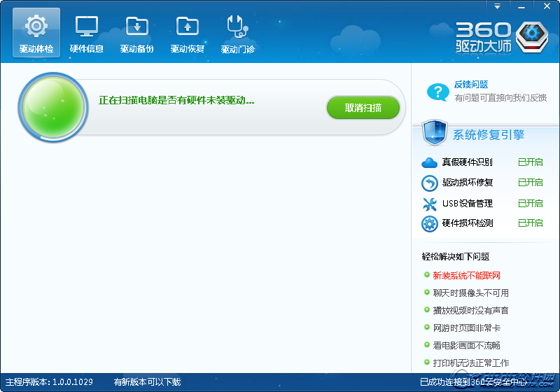Toggle 已开启 status for 驱动损坏修复
560x392 pixels.
pos(531,183)
